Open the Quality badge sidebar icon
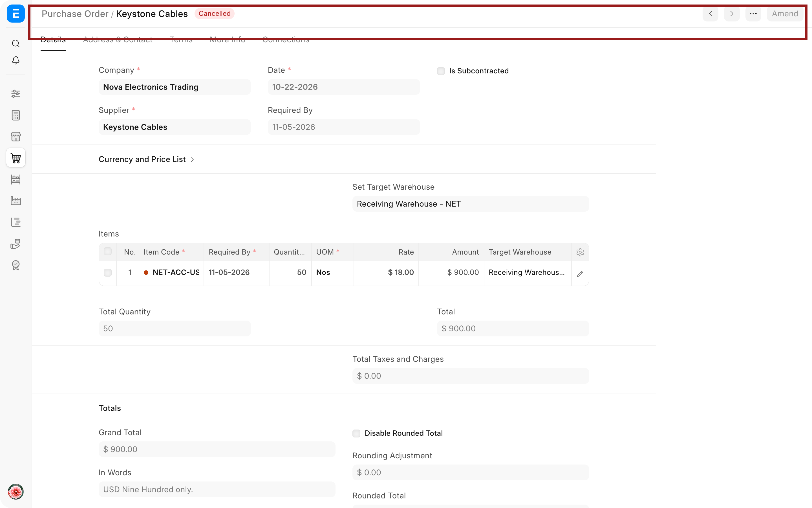Screen dimensions: 812x508 pos(16,265)
